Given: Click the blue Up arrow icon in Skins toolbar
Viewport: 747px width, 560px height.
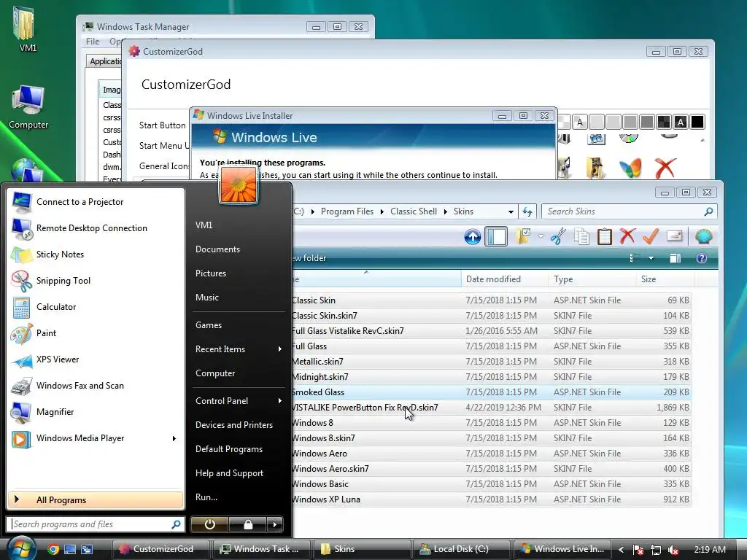Looking at the screenshot, I should coord(472,237).
